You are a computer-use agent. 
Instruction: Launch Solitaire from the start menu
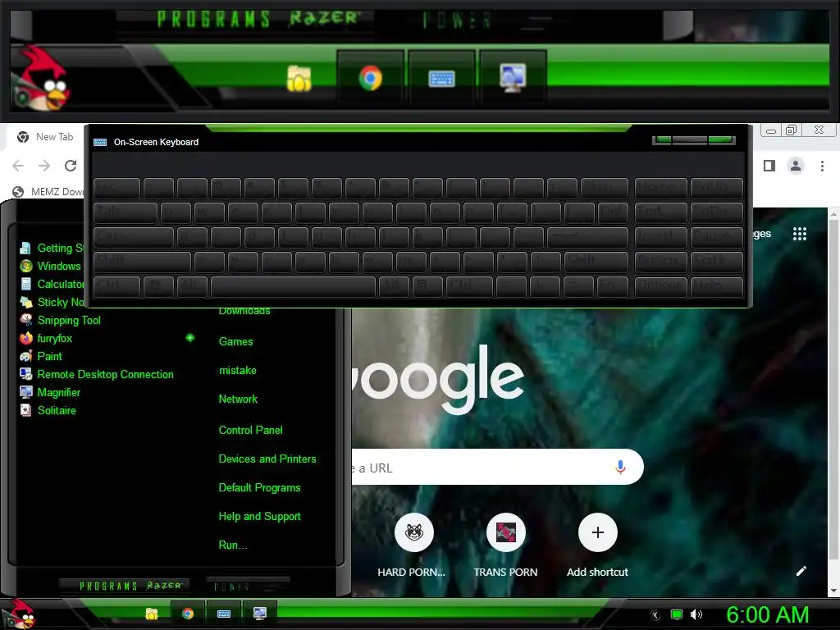pos(48,410)
